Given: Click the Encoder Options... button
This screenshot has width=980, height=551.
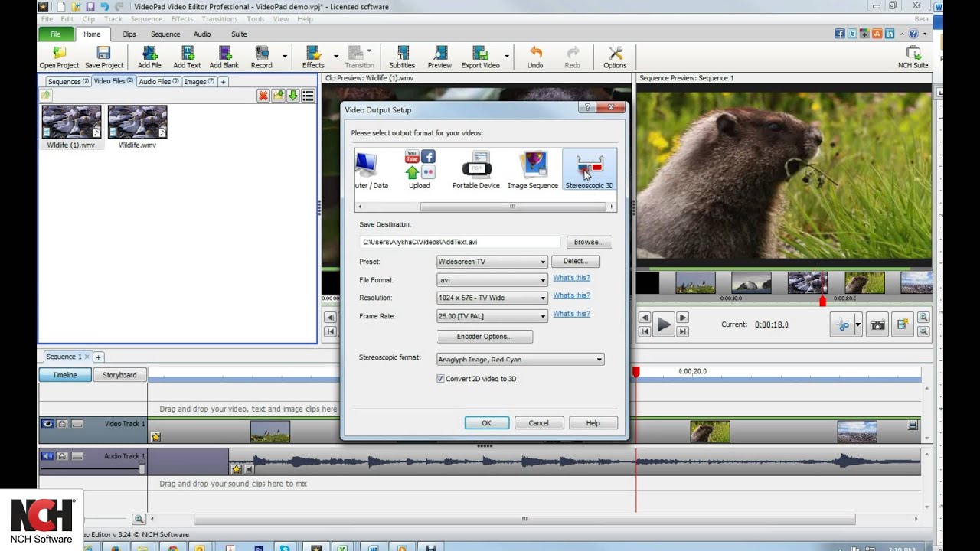Looking at the screenshot, I should click(x=484, y=337).
